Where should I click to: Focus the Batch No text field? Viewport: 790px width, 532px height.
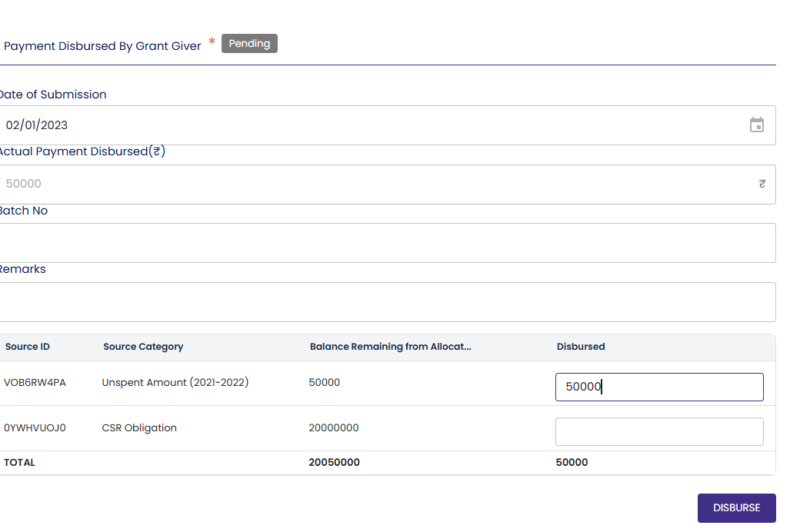(385, 243)
